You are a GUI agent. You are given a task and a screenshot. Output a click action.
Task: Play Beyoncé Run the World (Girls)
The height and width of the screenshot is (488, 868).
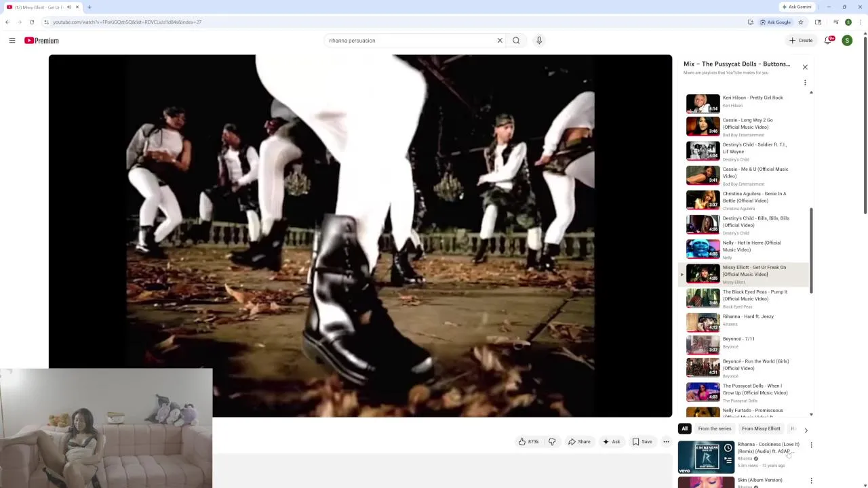744,367
